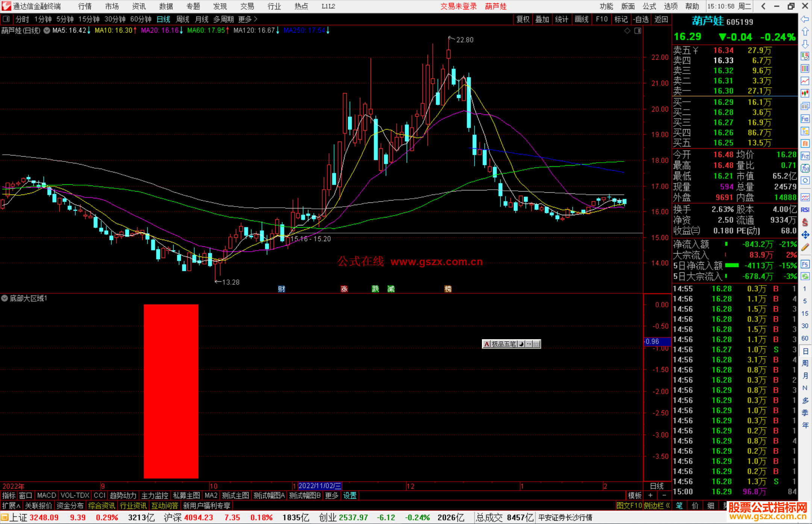Click the back arrow sidebar icon
The height and width of the screenshot is (524, 812).
pyautogui.click(x=805, y=19)
